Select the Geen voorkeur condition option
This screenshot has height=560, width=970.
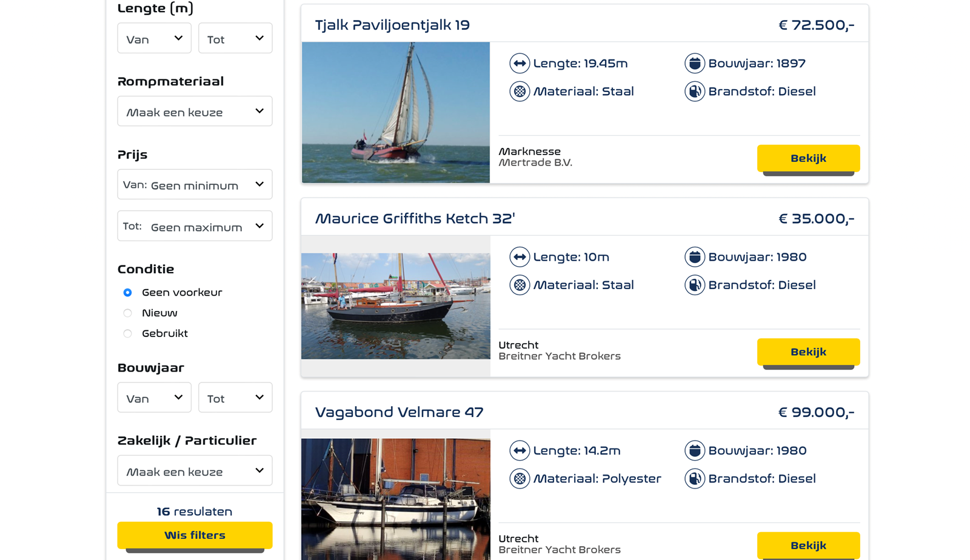click(x=128, y=293)
